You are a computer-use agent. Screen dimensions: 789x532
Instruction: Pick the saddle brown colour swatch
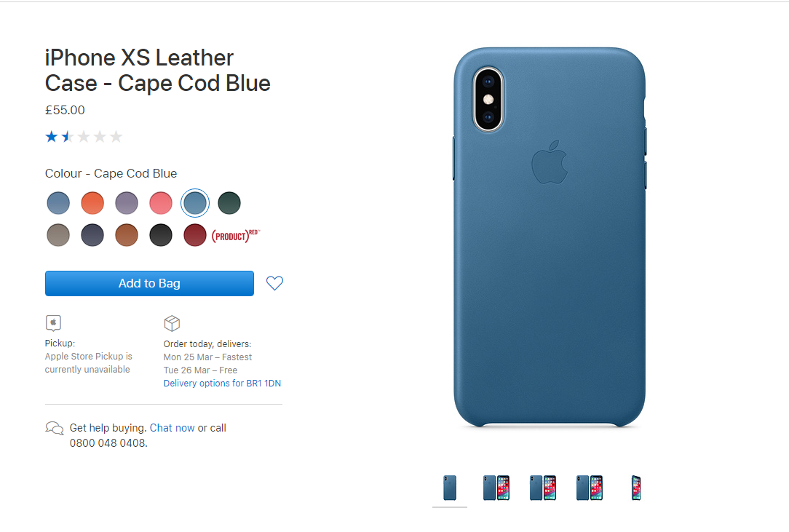coord(127,235)
